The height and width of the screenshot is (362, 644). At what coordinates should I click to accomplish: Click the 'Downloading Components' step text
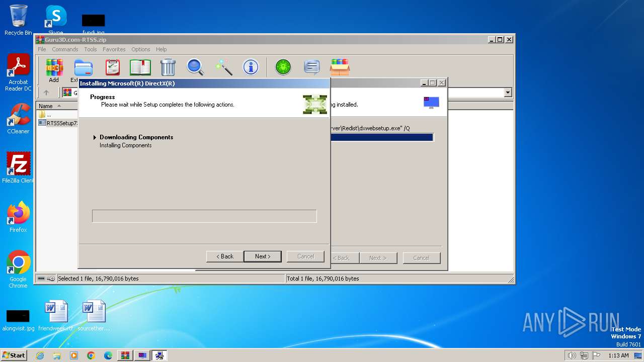point(136,137)
